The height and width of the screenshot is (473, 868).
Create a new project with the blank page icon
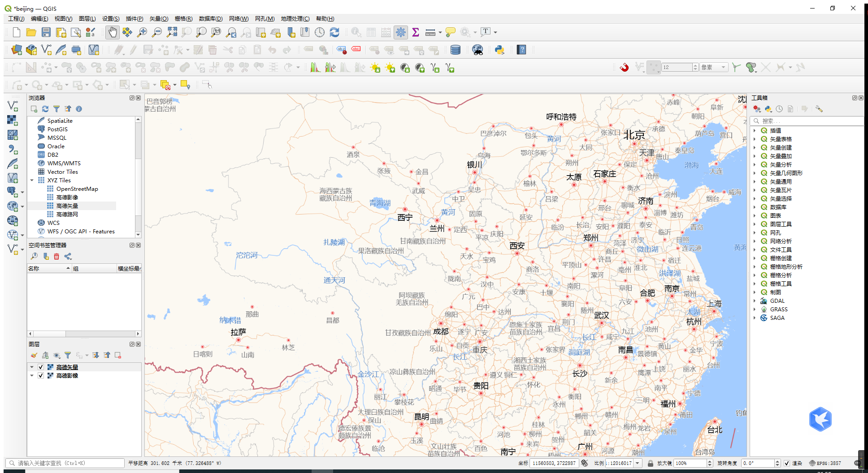point(17,32)
